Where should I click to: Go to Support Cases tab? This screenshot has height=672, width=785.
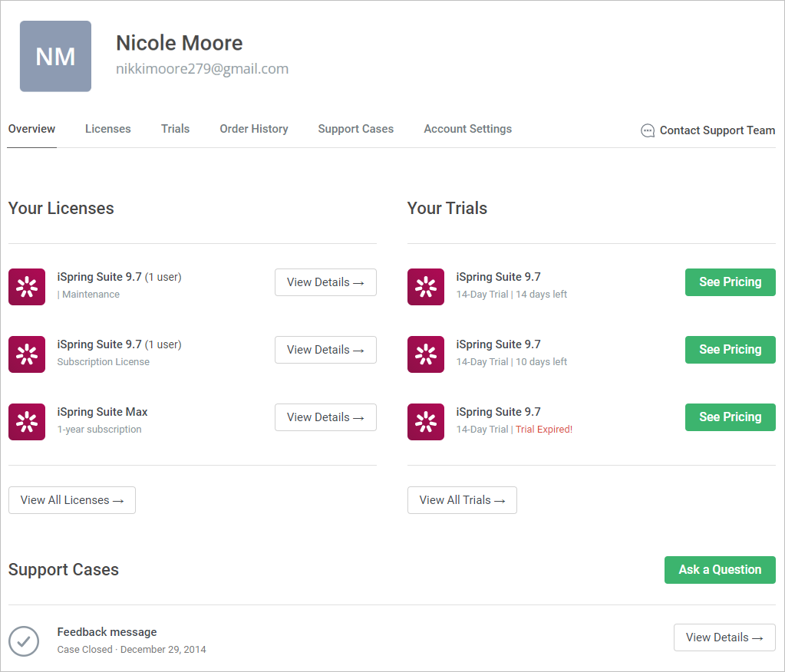tap(356, 129)
